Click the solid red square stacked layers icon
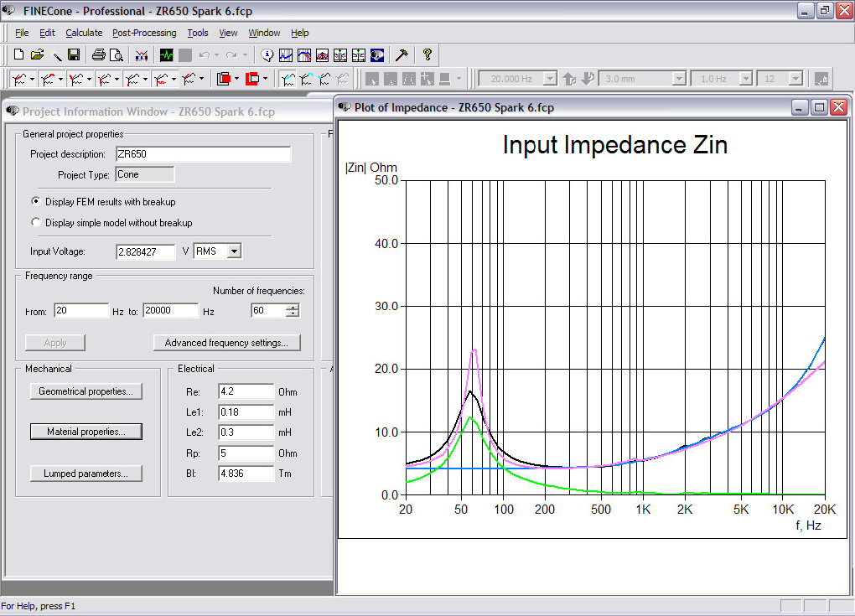Viewport: 855px width, 616px height. click(x=224, y=79)
